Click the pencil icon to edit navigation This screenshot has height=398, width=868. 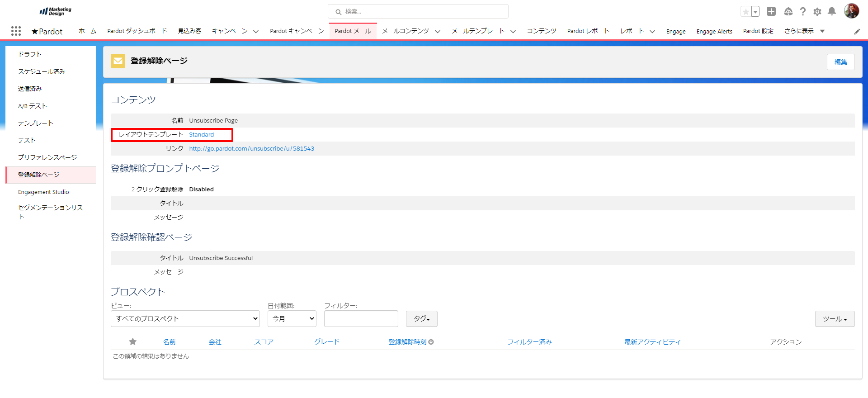pos(857,31)
